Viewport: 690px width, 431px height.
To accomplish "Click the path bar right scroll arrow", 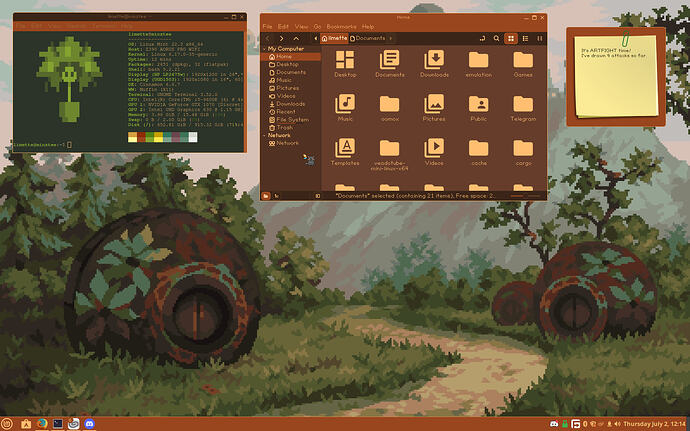I will 390,38.
